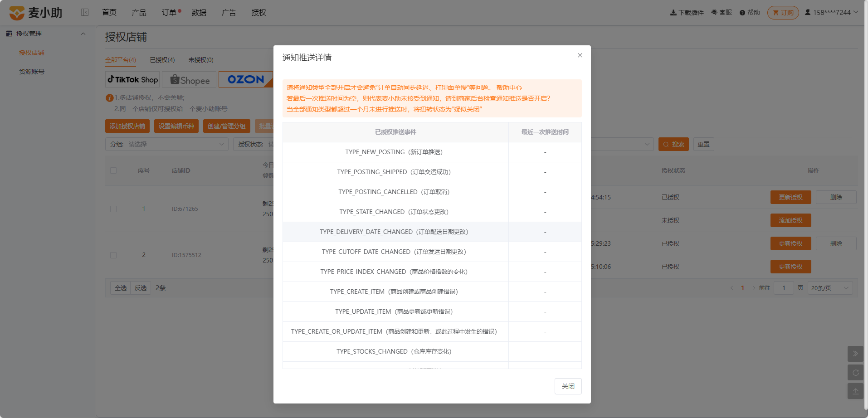The image size is (868, 418).
Task: Open the 下载插件 download plugin link
Action: (x=687, y=12)
